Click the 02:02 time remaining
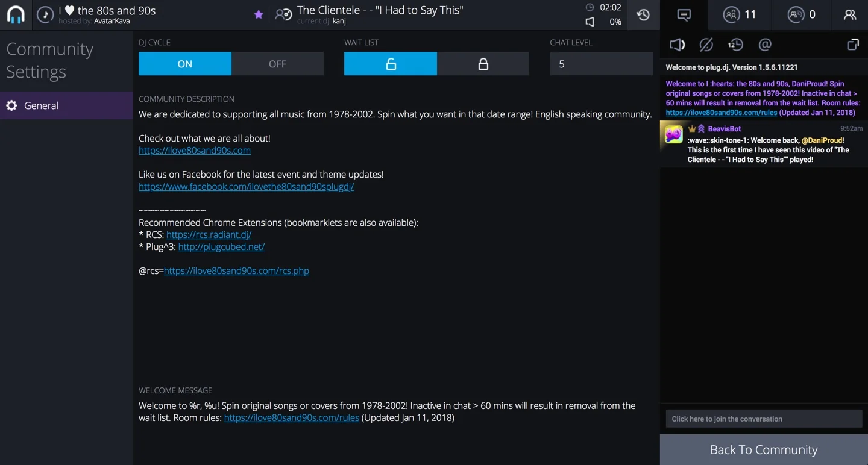This screenshot has width=868, height=465. tap(611, 8)
